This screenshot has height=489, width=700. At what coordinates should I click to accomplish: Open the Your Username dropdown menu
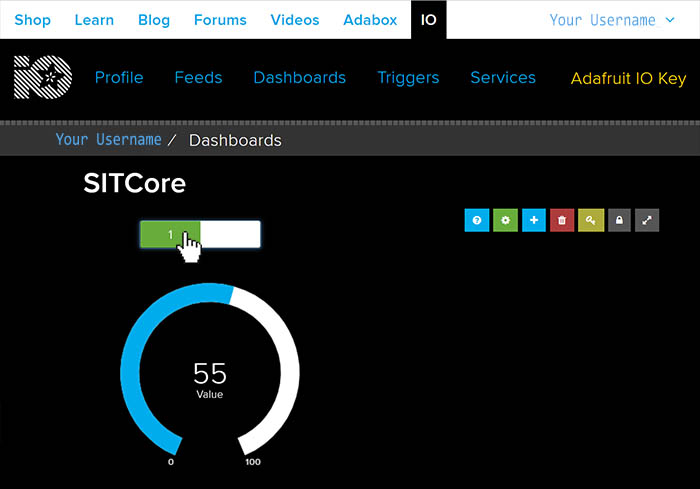[612, 20]
